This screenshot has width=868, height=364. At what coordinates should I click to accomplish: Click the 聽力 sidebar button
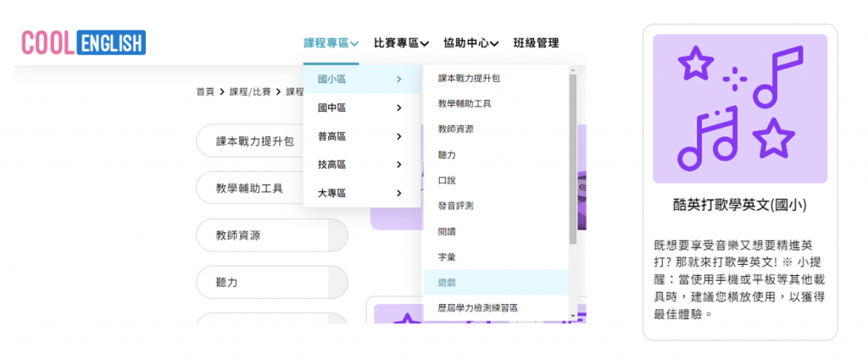coord(272,282)
